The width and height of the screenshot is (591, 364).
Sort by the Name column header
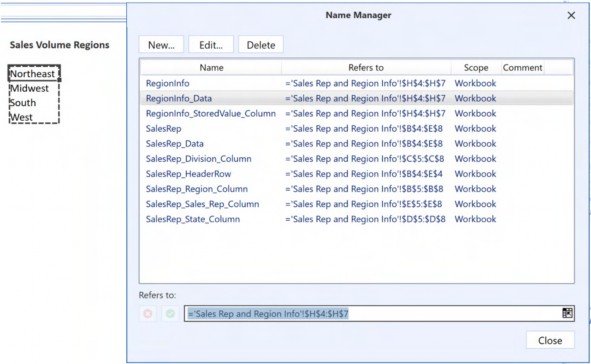(211, 68)
